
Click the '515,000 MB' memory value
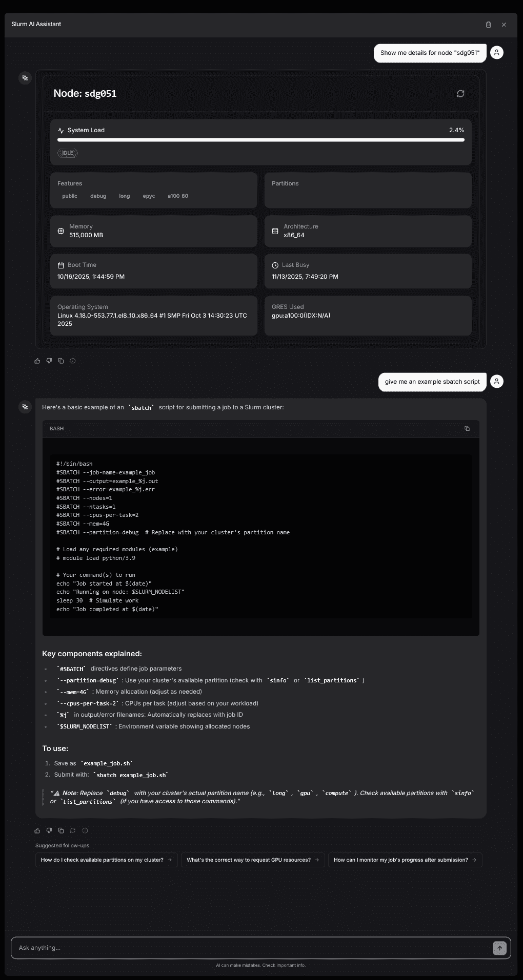coord(86,235)
